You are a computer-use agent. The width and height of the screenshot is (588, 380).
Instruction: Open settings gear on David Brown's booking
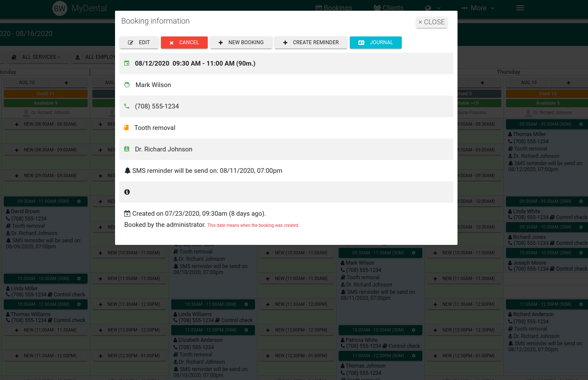point(79,201)
